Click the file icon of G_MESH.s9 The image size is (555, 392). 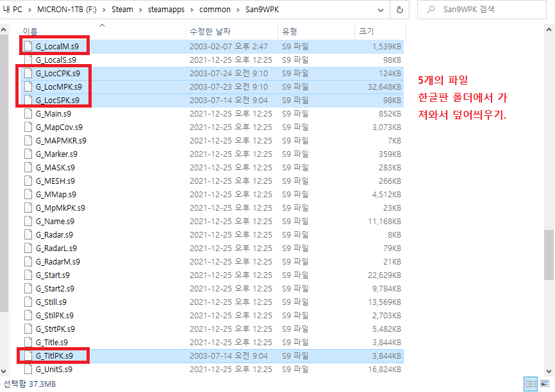tap(28, 181)
